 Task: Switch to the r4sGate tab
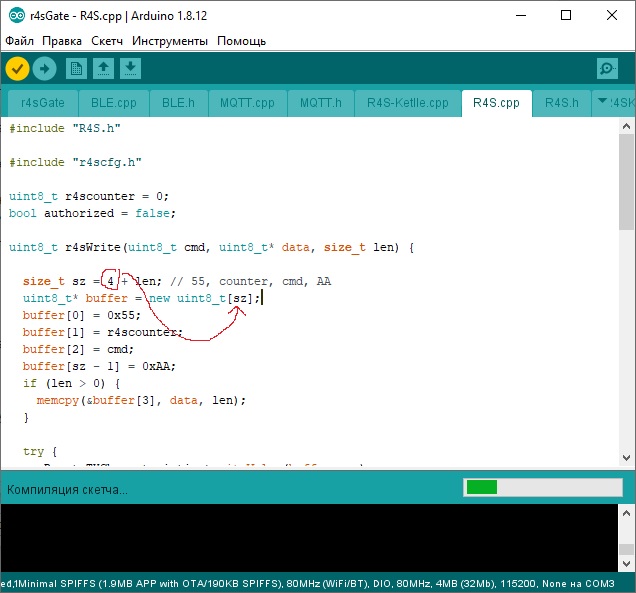point(42,103)
